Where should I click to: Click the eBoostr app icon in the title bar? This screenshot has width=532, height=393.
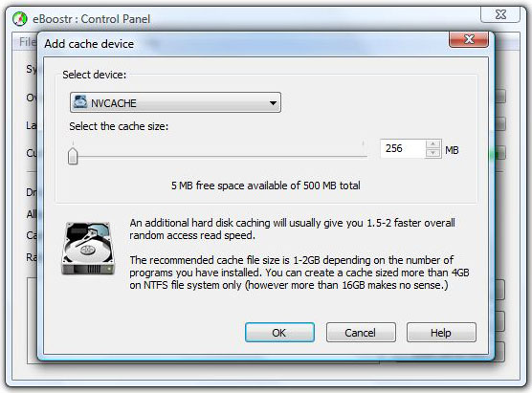pyautogui.click(x=20, y=19)
